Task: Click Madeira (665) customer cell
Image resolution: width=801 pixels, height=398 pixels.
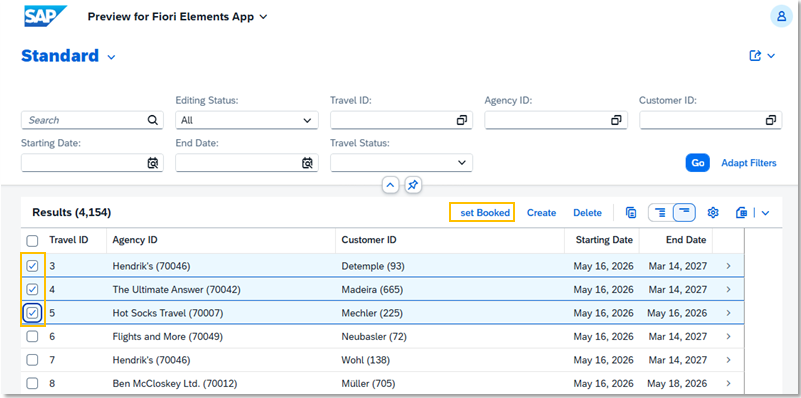Action: (x=372, y=290)
